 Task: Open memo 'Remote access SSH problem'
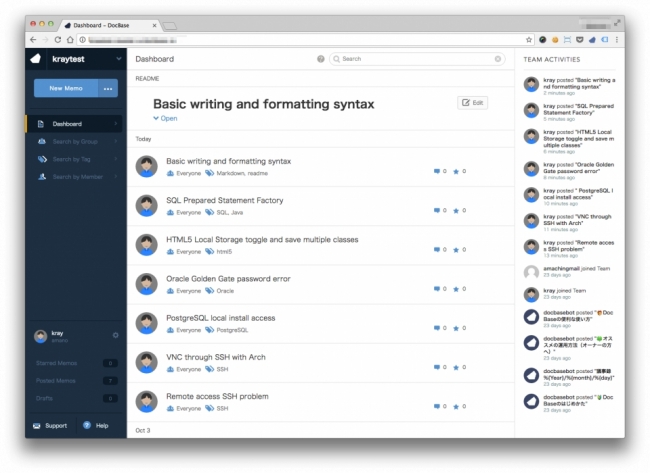tap(217, 396)
